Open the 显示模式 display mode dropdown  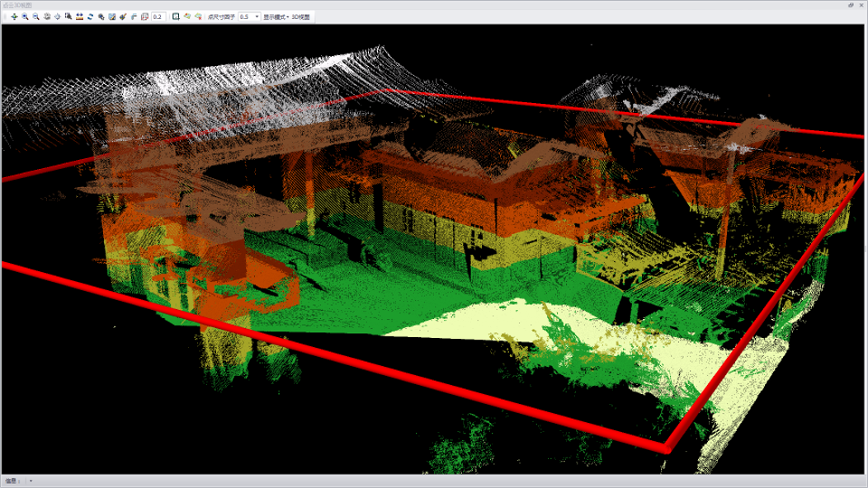[x=276, y=16]
